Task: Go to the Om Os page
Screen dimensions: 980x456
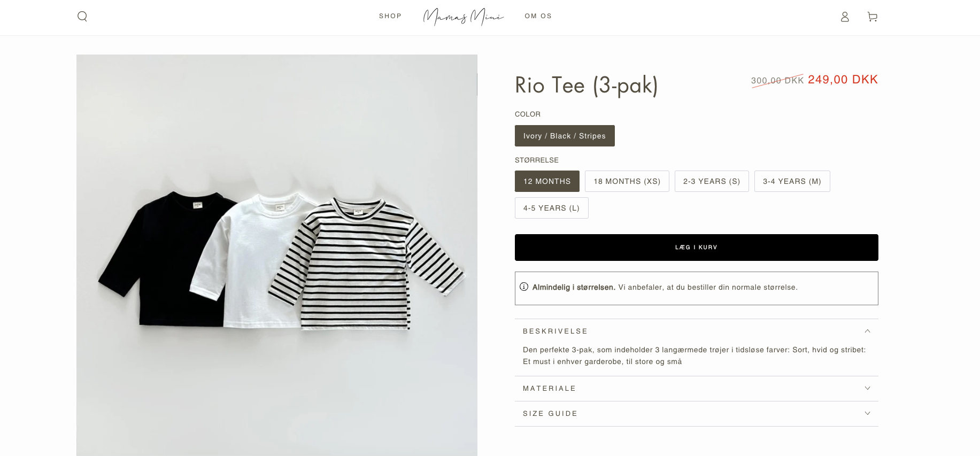Action: tap(538, 16)
